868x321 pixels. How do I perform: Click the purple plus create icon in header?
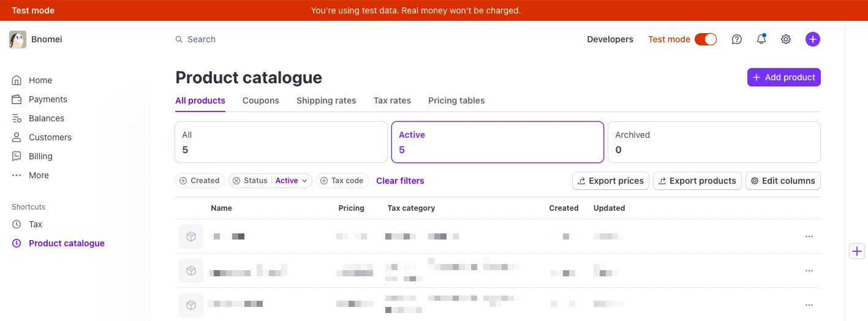pyautogui.click(x=813, y=39)
